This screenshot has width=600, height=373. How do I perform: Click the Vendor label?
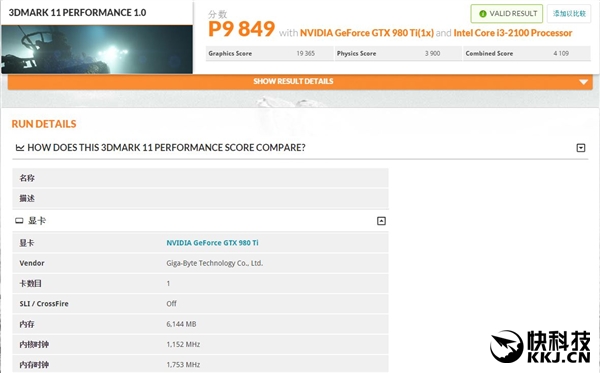coord(32,263)
